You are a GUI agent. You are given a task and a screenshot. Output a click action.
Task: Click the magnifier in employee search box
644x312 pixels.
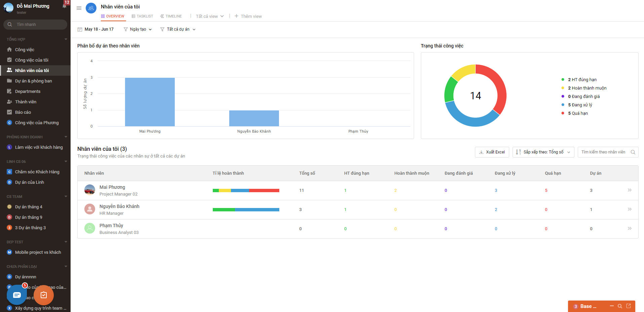pyautogui.click(x=633, y=152)
